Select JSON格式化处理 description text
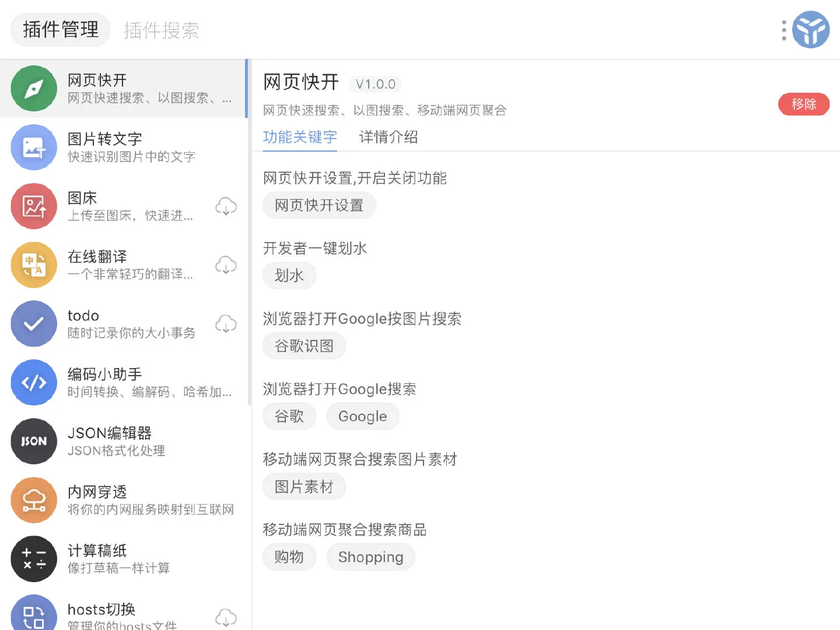 pos(117,451)
